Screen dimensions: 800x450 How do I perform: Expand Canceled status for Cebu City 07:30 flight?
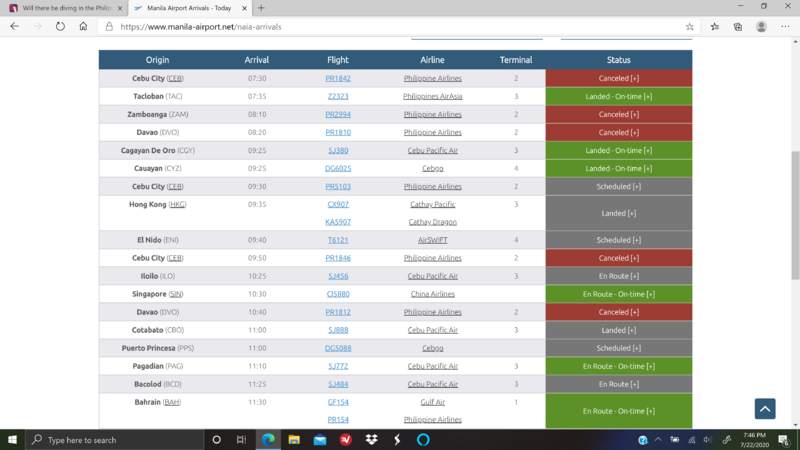[x=618, y=78]
